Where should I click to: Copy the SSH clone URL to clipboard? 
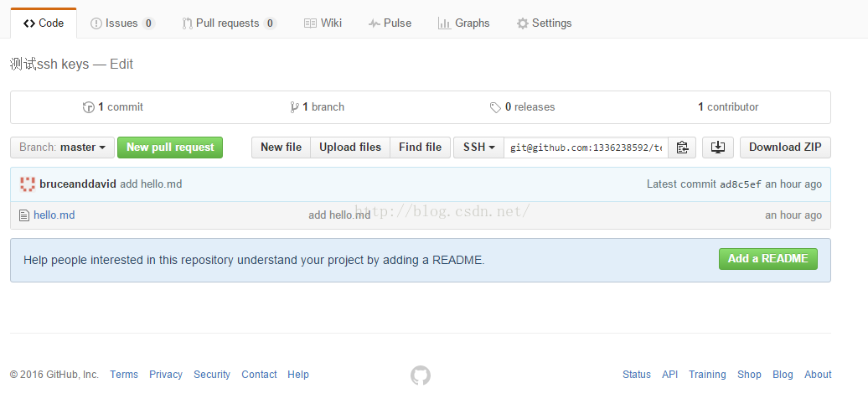coord(682,148)
